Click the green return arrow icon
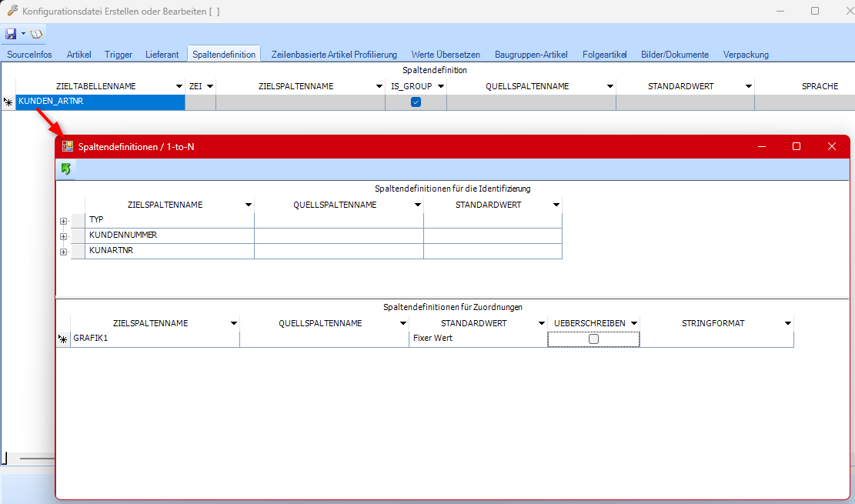This screenshot has height=504, width=855. (x=66, y=169)
